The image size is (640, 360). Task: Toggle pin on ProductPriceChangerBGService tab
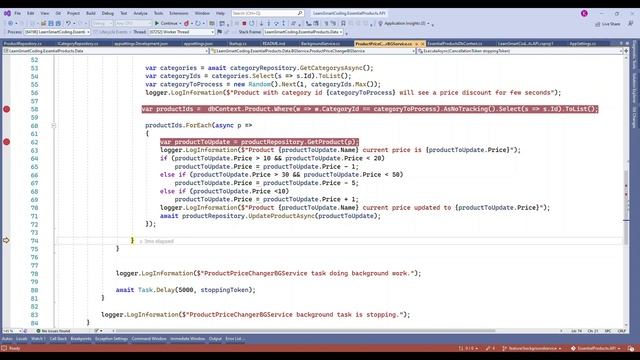(416, 43)
